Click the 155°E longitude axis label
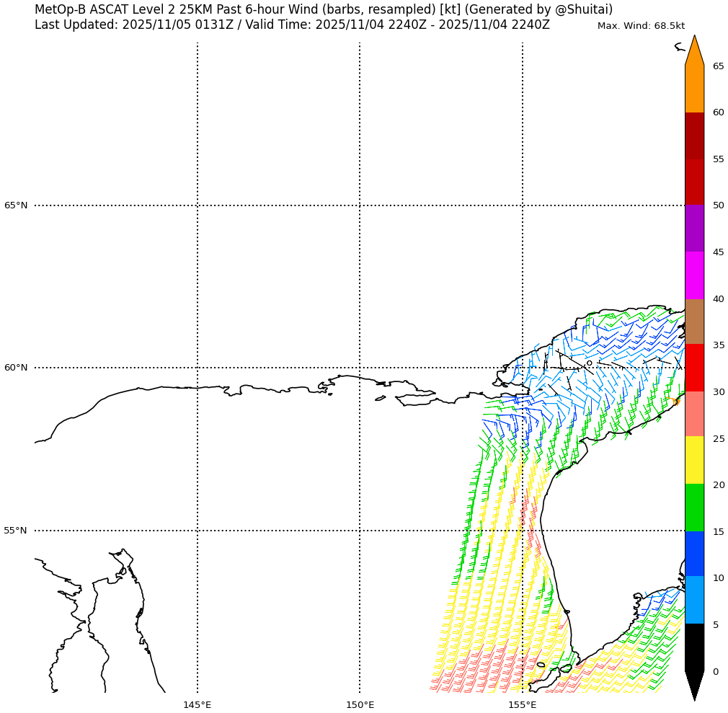 (x=522, y=704)
